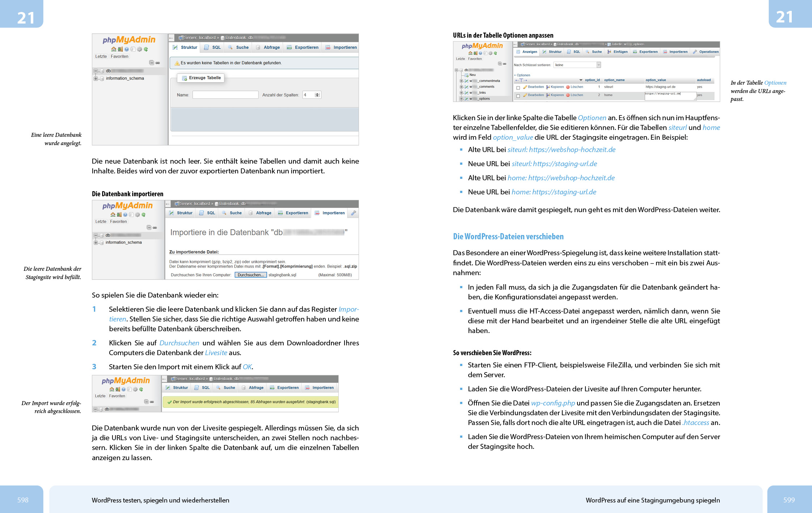Click the Home icon in the w_options table screenshot
This screenshot has height=513, width=812.
tap(470, 53)
